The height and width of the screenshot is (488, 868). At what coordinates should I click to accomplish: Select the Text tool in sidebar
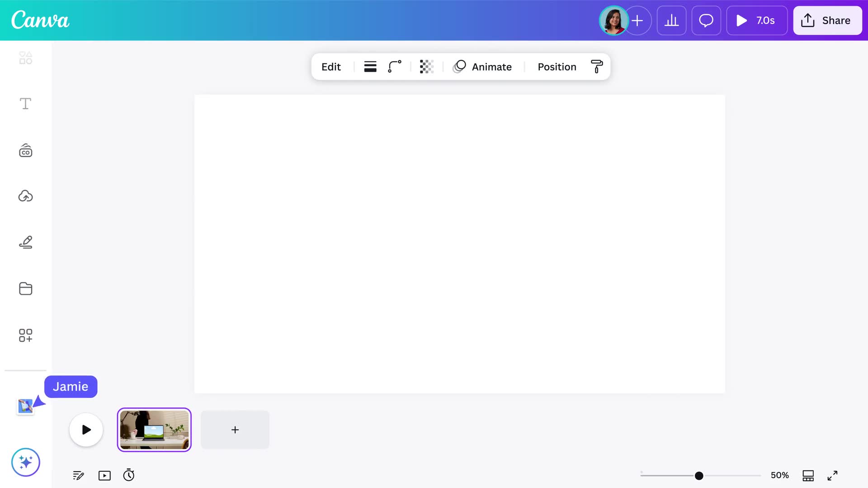[x=26, y=104]
